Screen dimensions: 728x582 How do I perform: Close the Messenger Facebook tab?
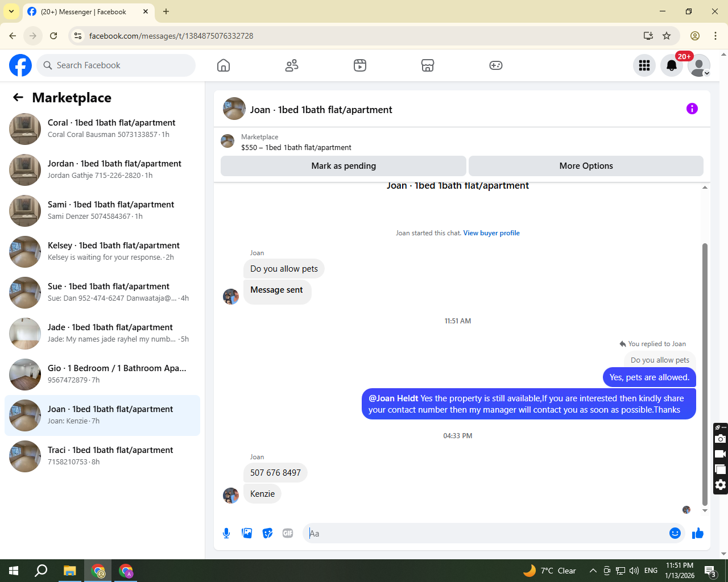146,11
